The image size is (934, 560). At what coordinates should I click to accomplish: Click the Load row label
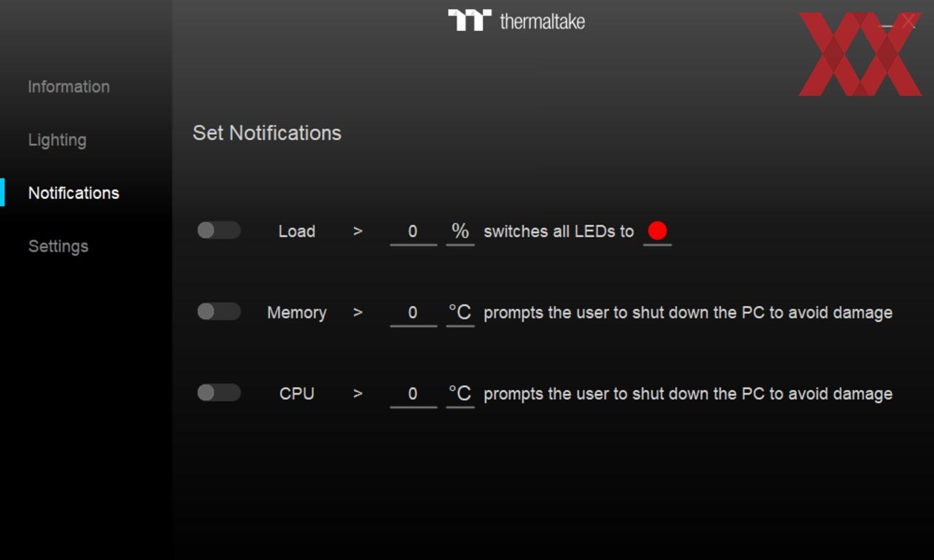(297, 231)
